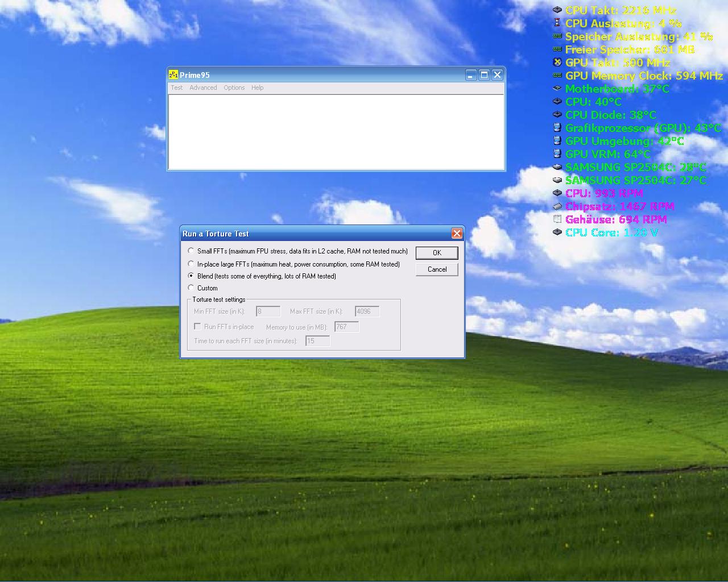Maximize the Prime95 window
Image resolution: width=728 pixels, height=582 pixels.
(x=484, y=74)
